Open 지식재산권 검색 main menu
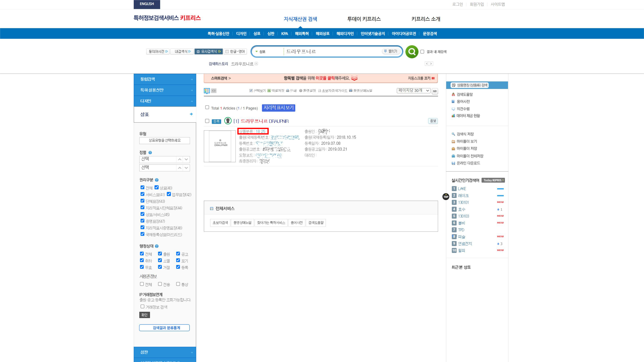The width and height of the screenshot is (644, 362). click(x=300, y=19)
